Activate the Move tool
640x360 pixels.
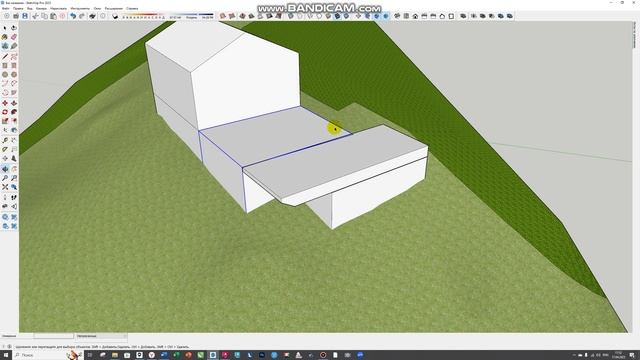coord(5,103)
